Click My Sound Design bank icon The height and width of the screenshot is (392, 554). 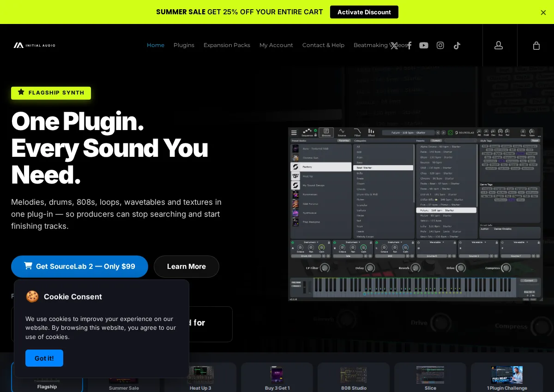(x=295, y=185)
